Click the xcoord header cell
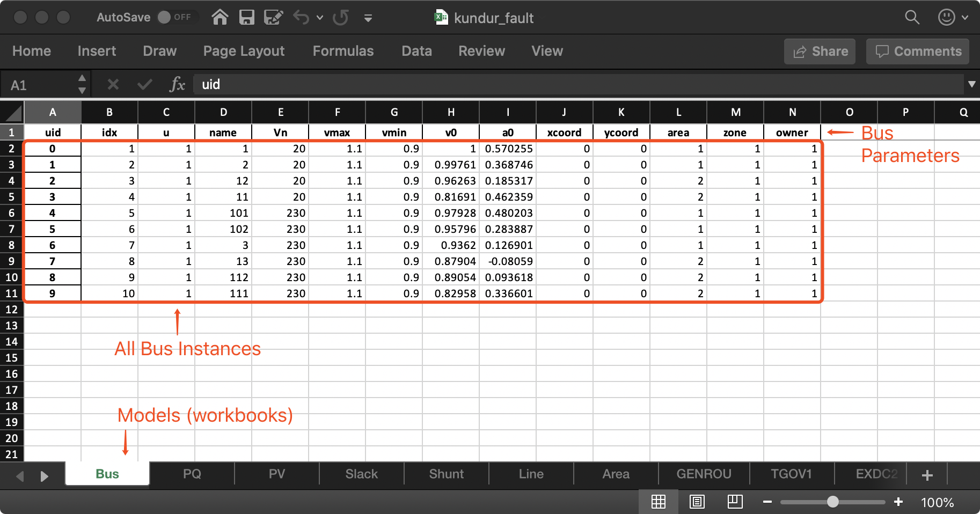This screenshot has width=980, height=514. tap(565, 133)
